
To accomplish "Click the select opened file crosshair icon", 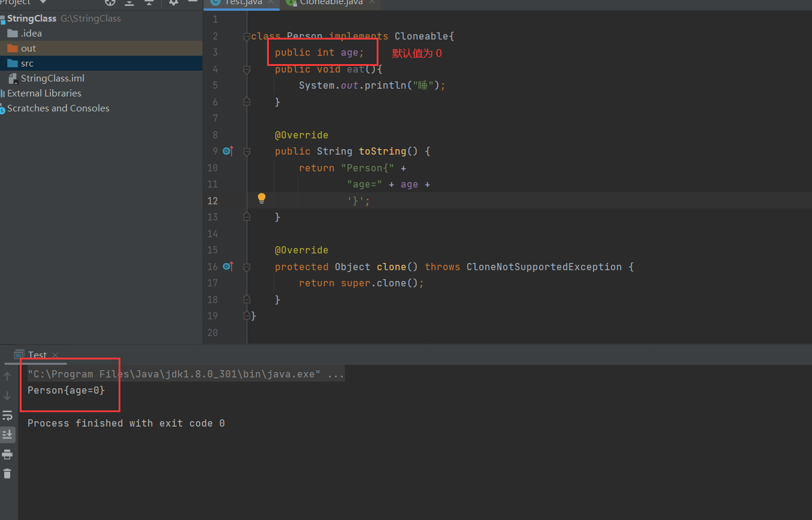I will click(110, 2).
